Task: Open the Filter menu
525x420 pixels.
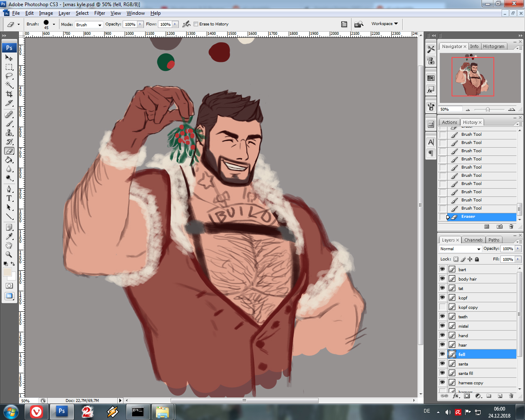Action: coord(100,13)
